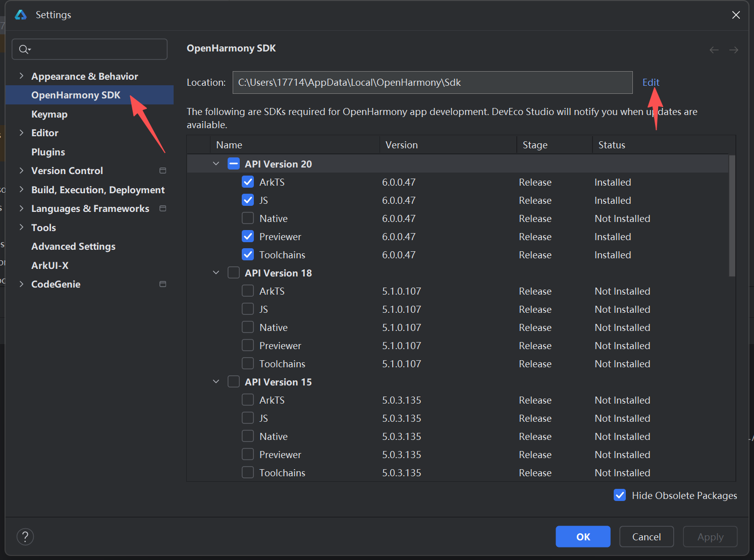Toggle the API Version 20 checkbox

coord(234,164)
